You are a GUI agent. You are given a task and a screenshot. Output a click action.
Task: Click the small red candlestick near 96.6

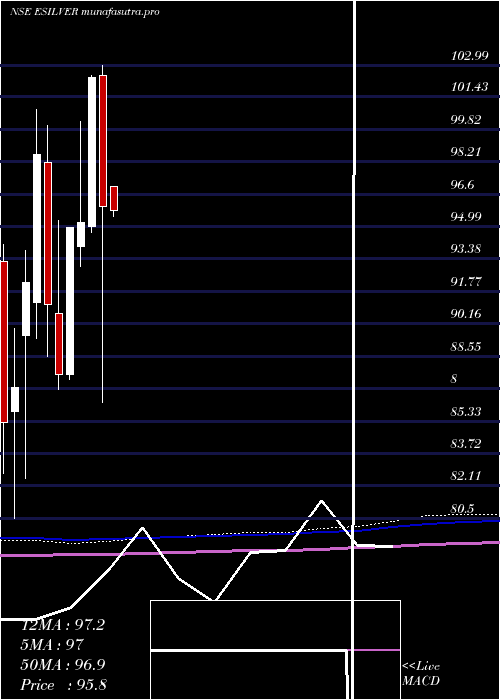click(114, 198)
